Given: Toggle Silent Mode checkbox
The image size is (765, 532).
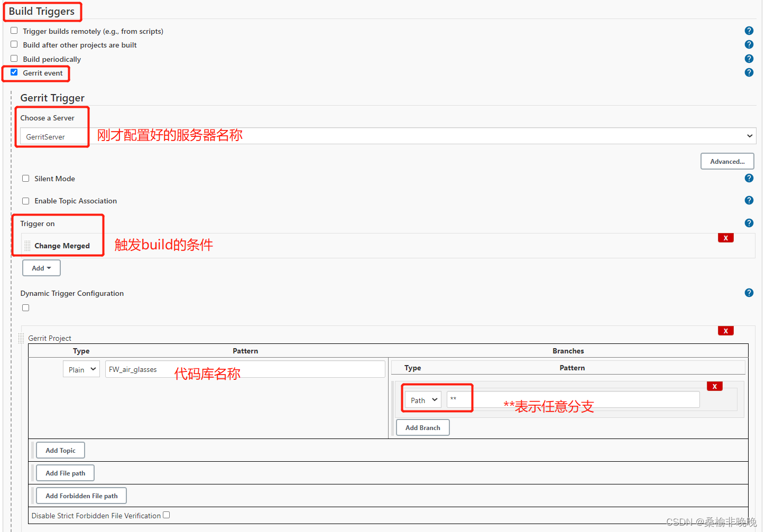Looking at the screenshot, I should [25, 179].
